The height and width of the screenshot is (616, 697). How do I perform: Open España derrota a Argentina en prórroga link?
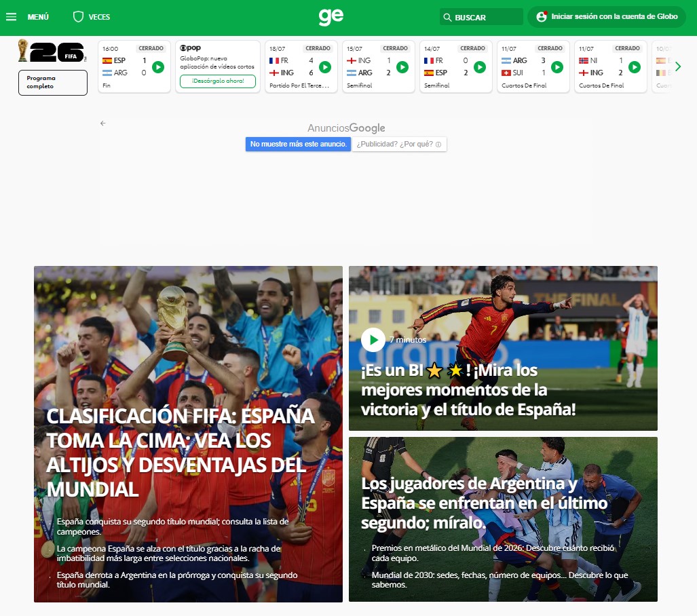click(177, 579)
